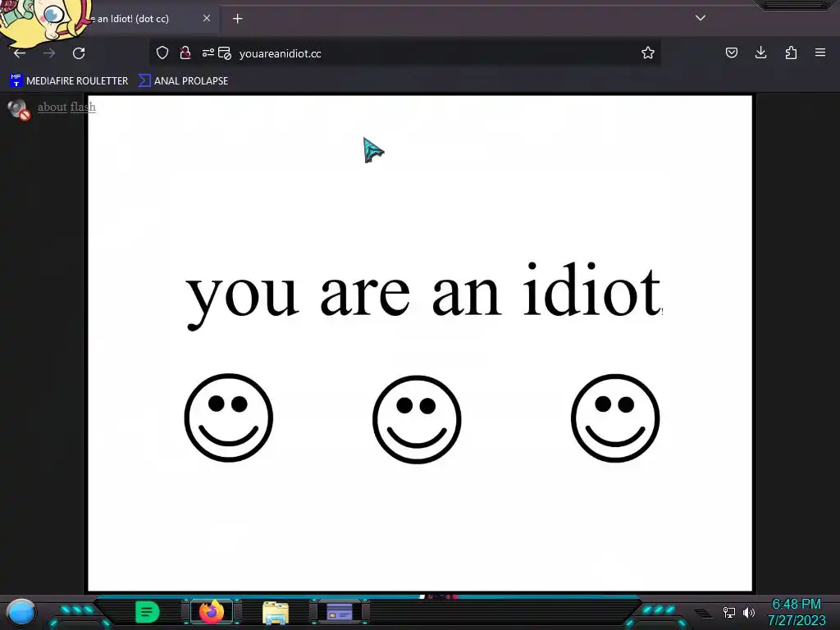Open the ANAL PROLAPSE bookmark

click(183, 81)
